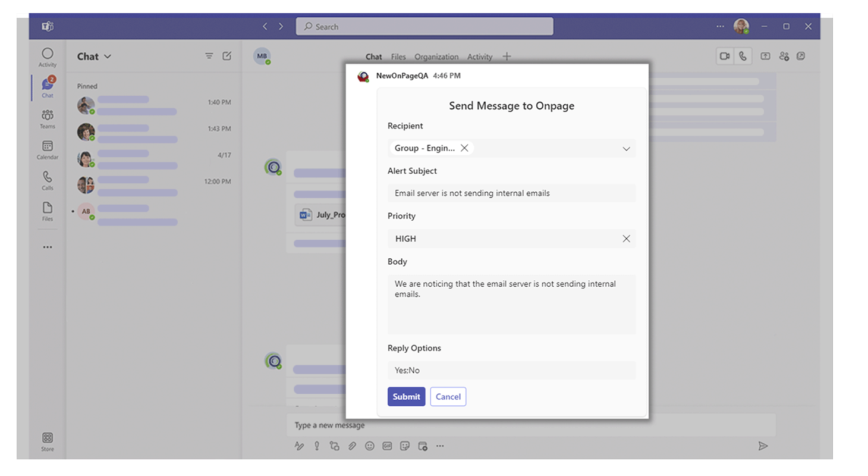Toggle the filter in the chat list
This screenshot has height=476, width=868.
209,55
